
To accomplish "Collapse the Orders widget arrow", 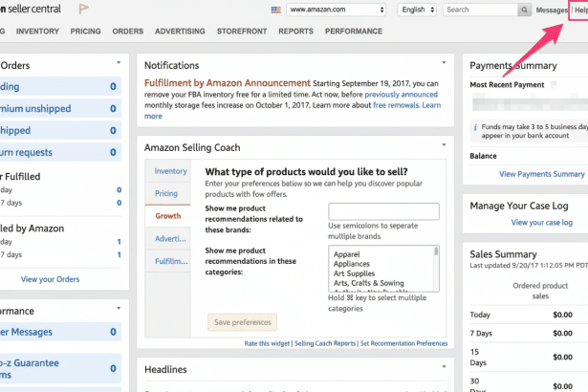I will click(x=119, y=63).
